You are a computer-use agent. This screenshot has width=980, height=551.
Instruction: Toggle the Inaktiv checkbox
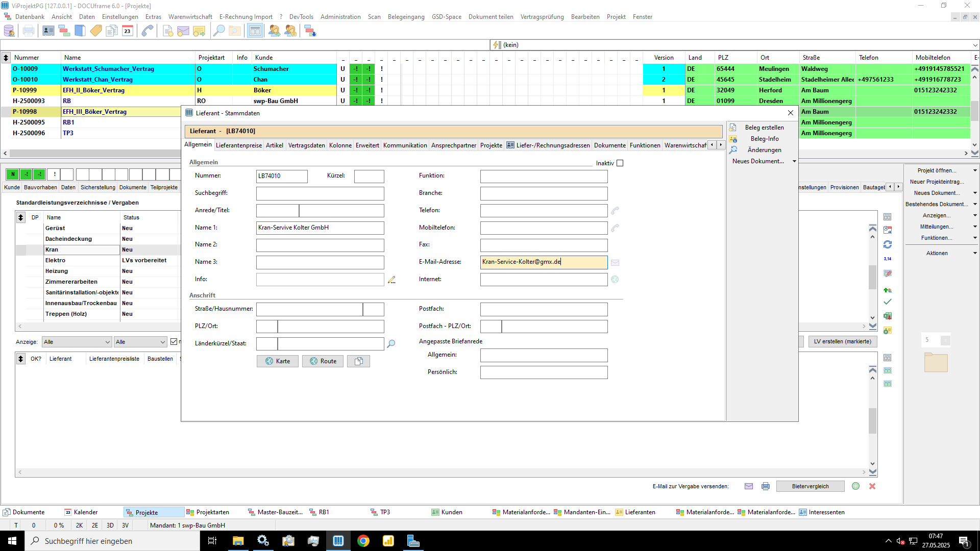coord(620,163)
